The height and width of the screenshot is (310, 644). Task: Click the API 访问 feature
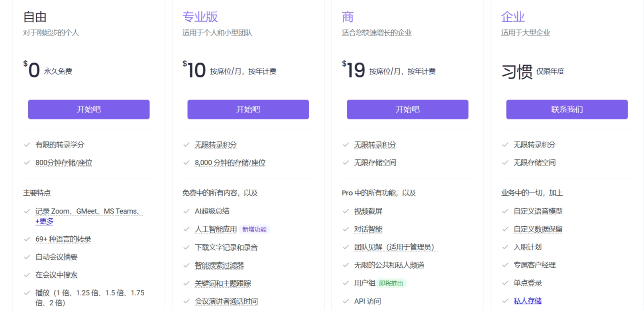367,301
